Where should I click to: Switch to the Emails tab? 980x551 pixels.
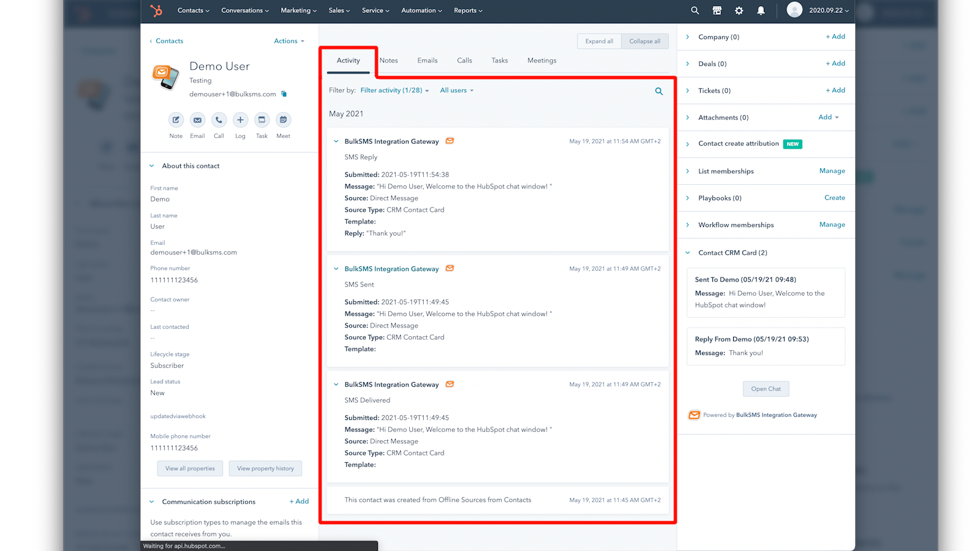coord(427,60)
